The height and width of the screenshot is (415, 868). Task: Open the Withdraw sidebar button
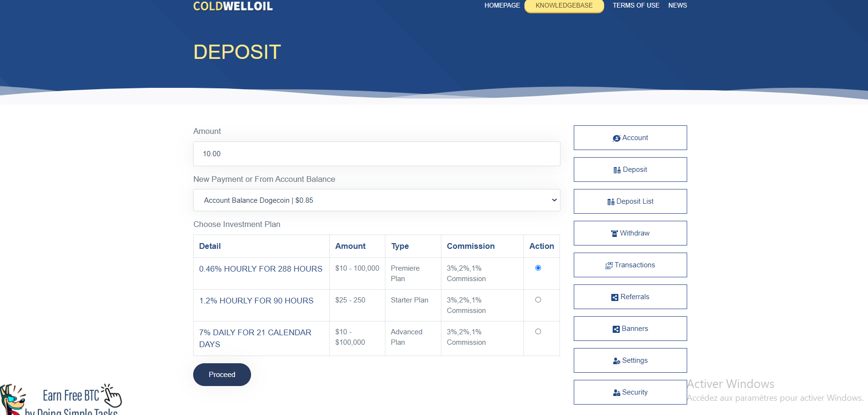[x=630, y=233]
